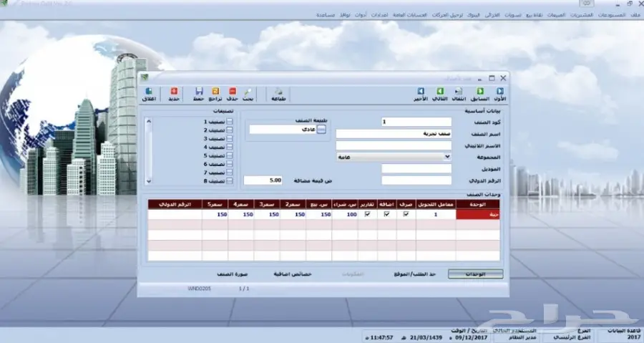Screen dimensions: 644x343
Task: Toggle the تصنيف 1 checkbox
Action: [229, 122]
